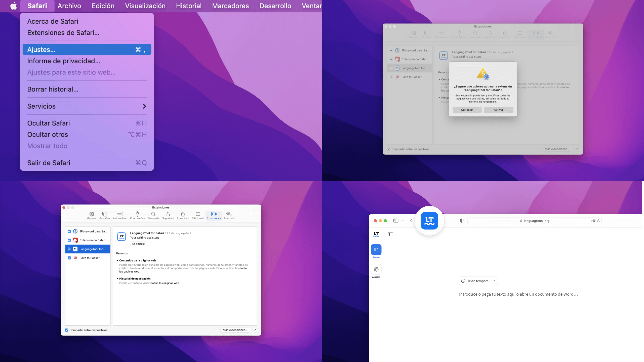The width and height of the screenshot is (644, 362).
Task: Open the Archivo menu
Action: coord(69,6)
